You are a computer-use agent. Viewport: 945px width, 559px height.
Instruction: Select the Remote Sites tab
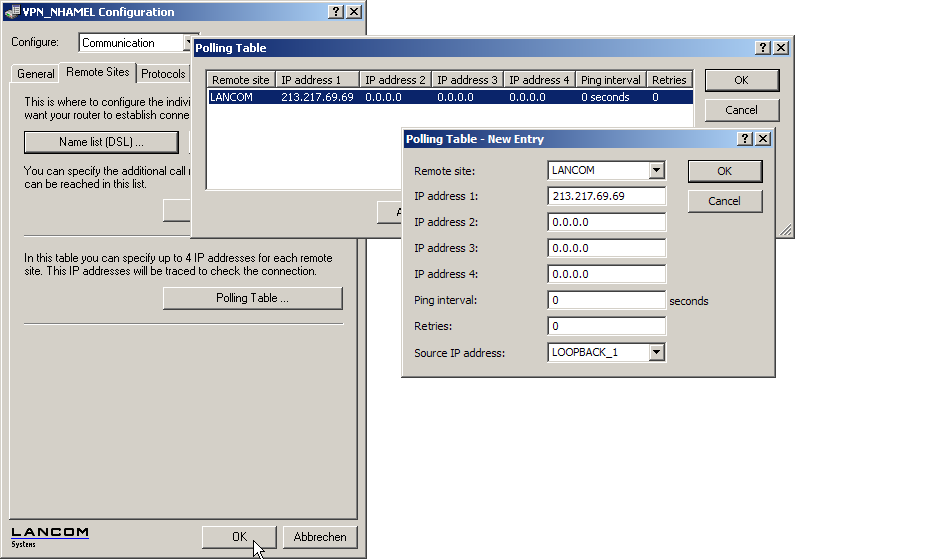(98, 73)
